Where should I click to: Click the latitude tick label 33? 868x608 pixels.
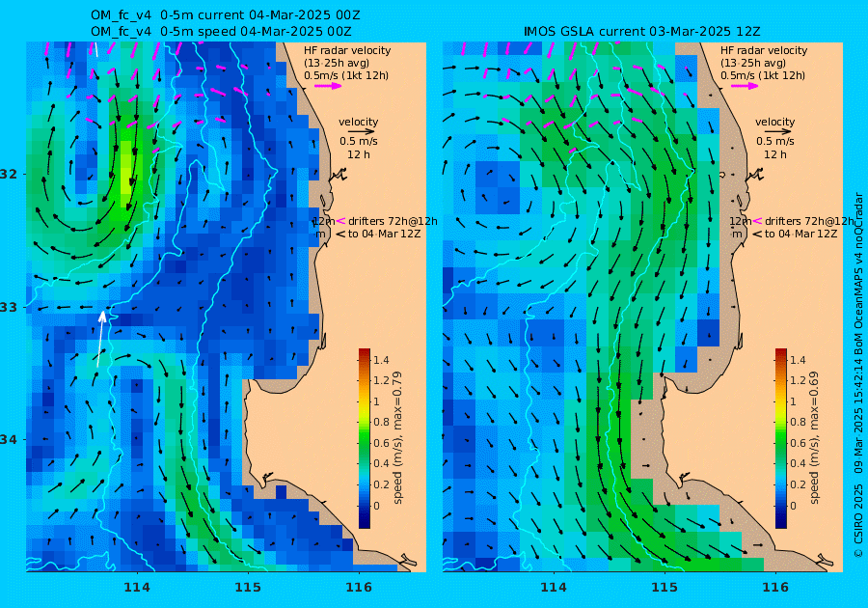9,307
